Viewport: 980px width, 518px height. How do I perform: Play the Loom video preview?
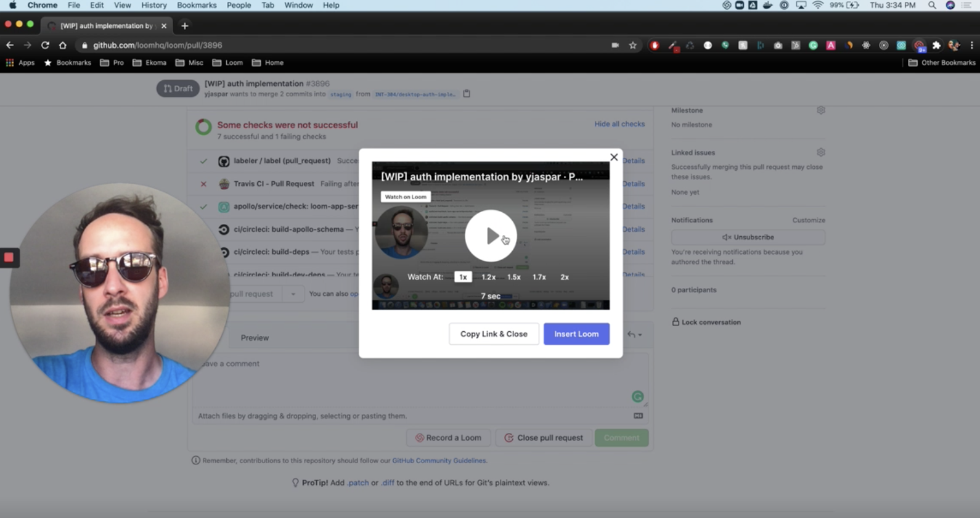click(491, 236)
